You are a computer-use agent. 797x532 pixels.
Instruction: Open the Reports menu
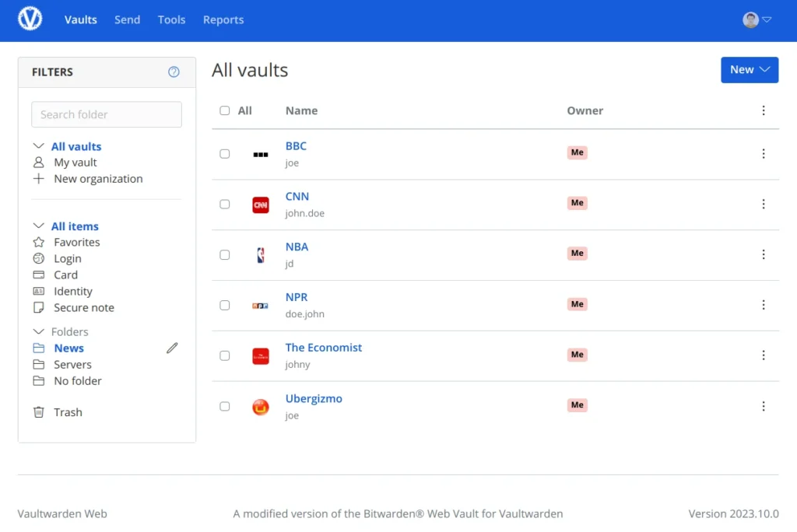click(x=223, y=19)
